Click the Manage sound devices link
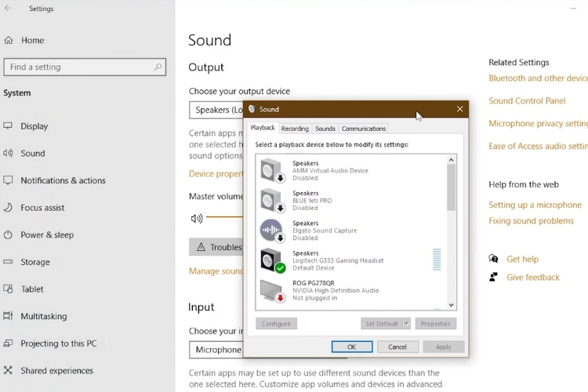The image size is (588, 392). (x=216, y=270)
